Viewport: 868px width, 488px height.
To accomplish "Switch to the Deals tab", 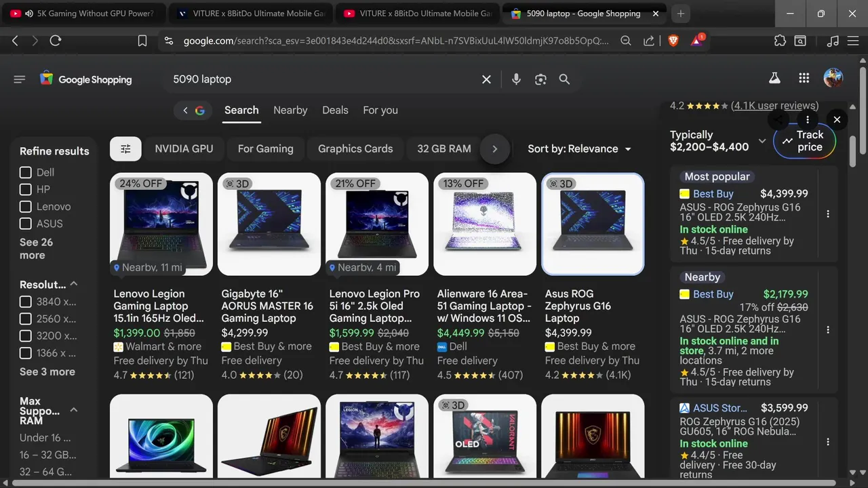I will point(335,110).
